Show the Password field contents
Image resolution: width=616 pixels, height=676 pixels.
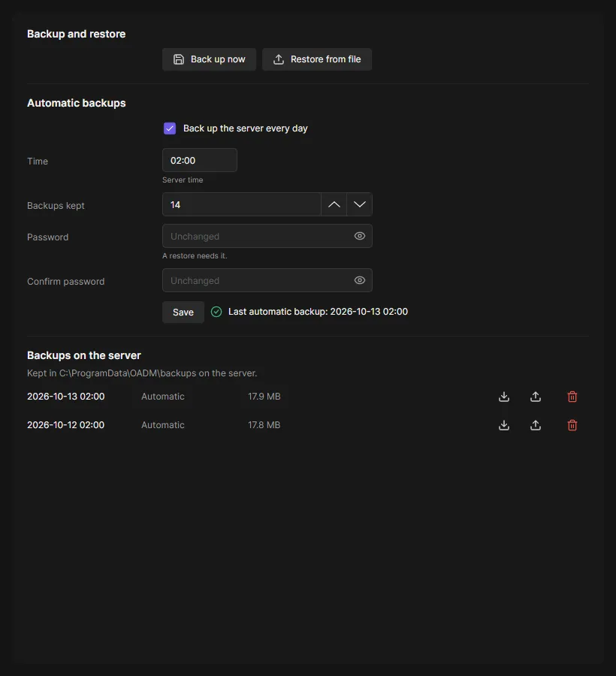pyautogui.click(x=360, y=236)
